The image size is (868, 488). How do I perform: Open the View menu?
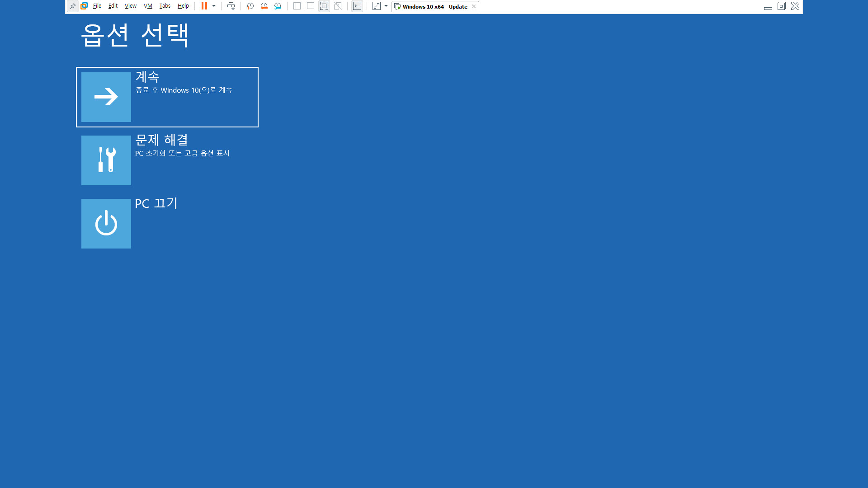pos(131,6)
